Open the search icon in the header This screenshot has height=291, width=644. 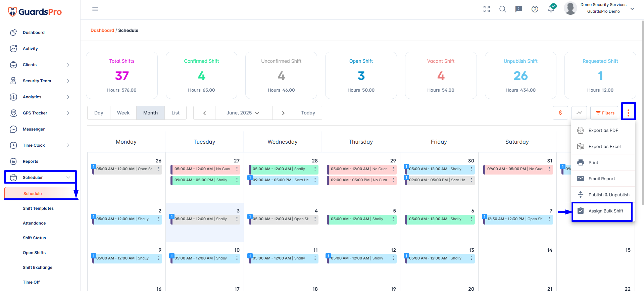pyautogui.click(x=503, y=9)
